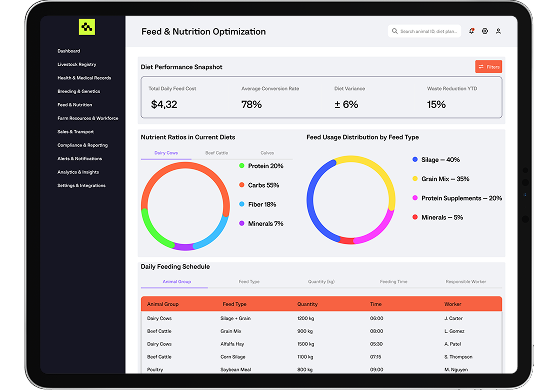560x391 pixels.
Task: Click the Silage + Grain feed cell
Action: pyautogui.click(x=236, y=318)
